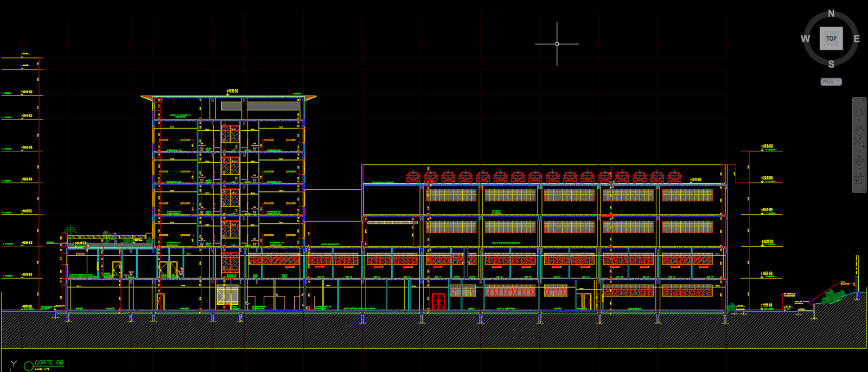Image resolution: width=868 pixels, height=372 pixels.
Task: Expand the SteeringWheels options arrow
Action: click(859, 120)
